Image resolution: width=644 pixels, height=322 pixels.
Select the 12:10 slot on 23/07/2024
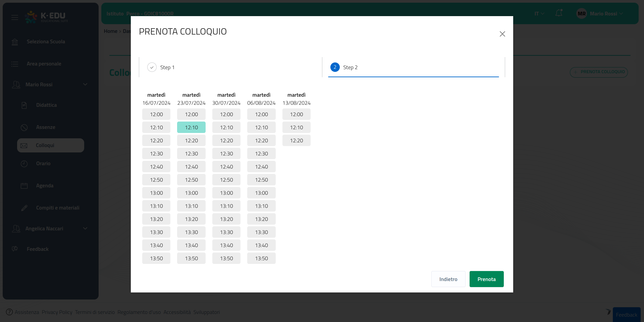pos(191,128)
